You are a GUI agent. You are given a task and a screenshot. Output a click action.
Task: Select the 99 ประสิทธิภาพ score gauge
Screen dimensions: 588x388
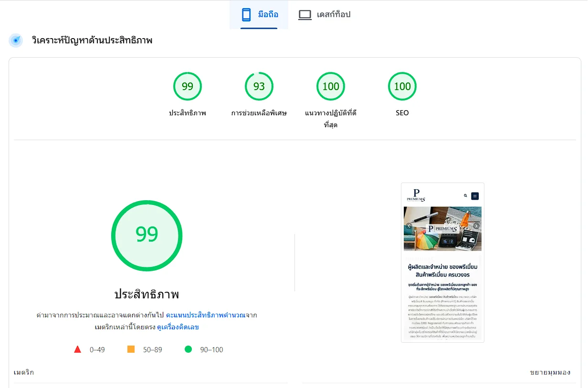coord(188,86)
